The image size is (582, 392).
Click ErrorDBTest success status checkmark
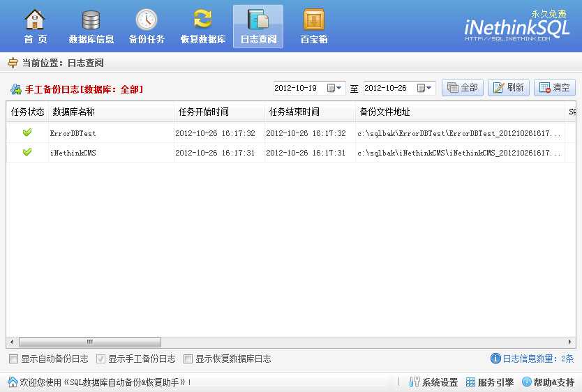tap(27, 133)
